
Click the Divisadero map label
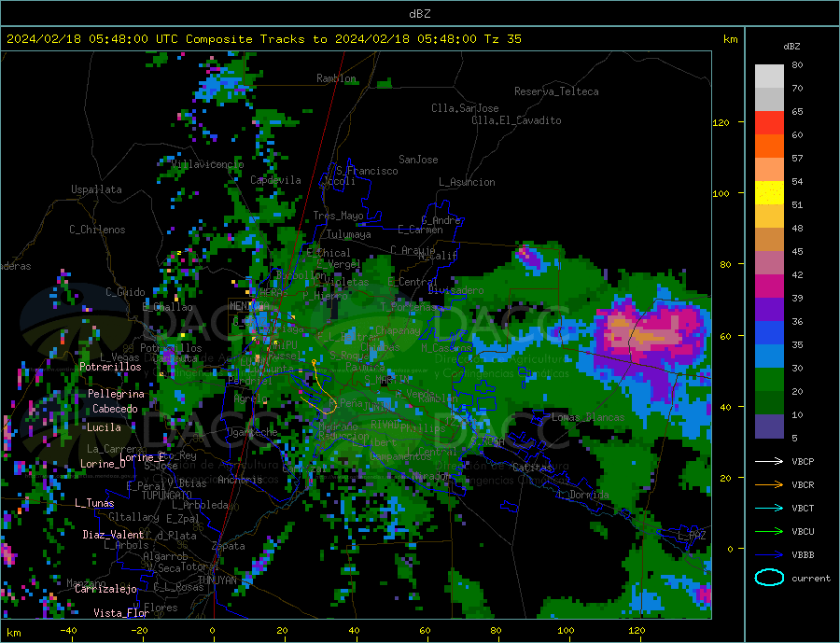click(455, 290)
